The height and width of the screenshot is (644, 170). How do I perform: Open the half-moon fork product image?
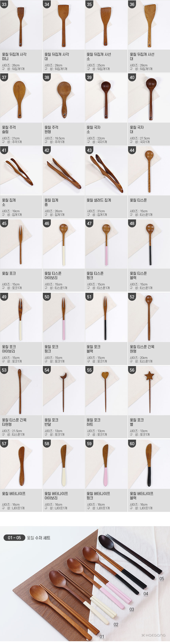pos(64,390)
